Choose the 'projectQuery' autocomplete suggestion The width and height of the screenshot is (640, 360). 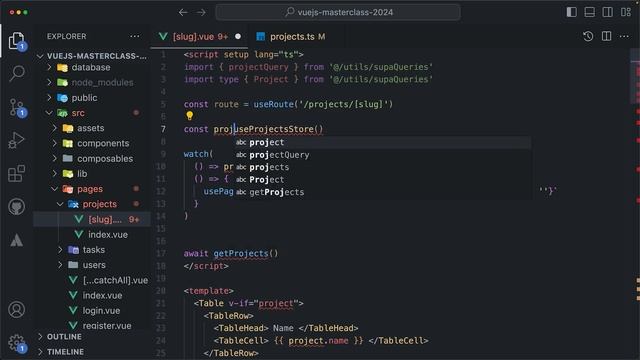click(383, 155)
